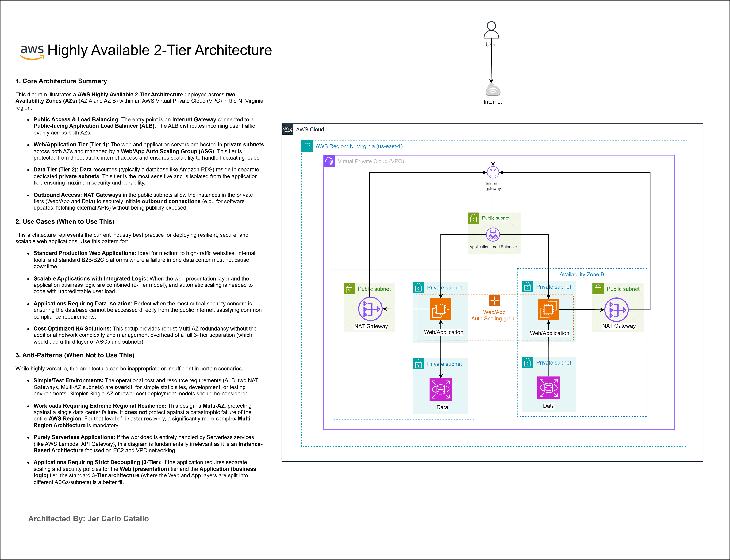Click NAT Gateway icon in Availability Zone B

tap(616, 310)
